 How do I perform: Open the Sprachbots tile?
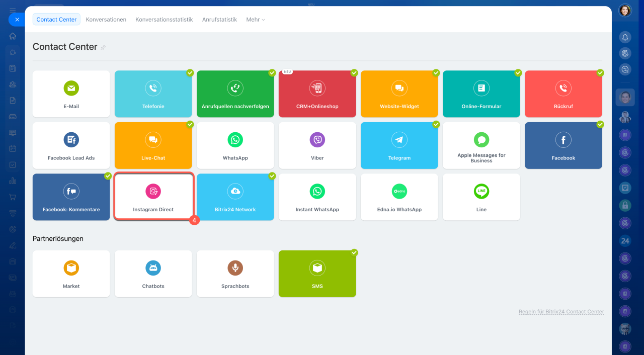click(235, 274)
